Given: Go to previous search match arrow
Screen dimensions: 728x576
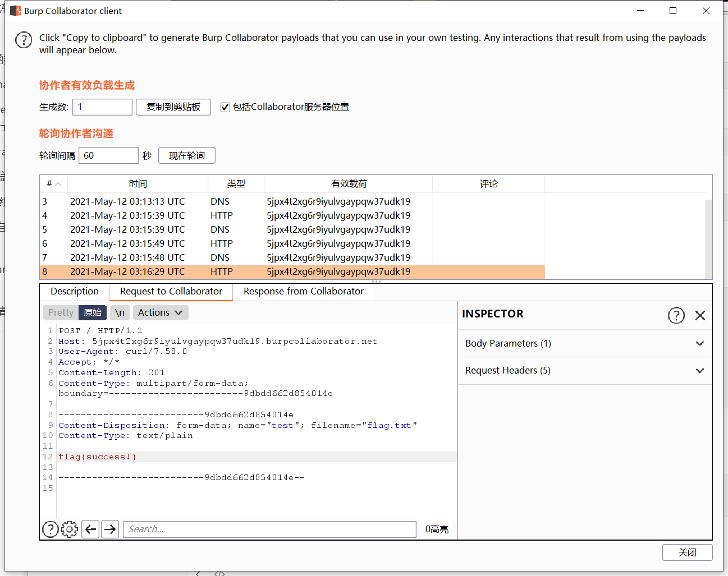Looking at the screenshot, I should coord(91,529).
